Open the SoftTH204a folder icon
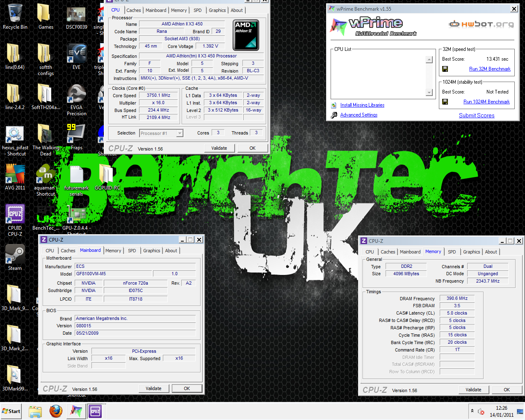Screen dimensions: 525x420 [x=46, y=97]
